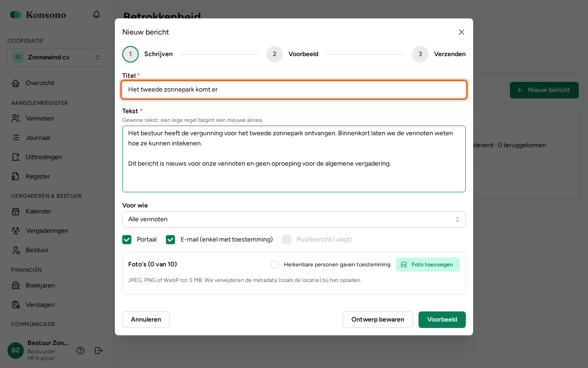588x368 pixels.
Task: Check Herkenbare personen gaven toestemming
Action: [x=275, y=264]
